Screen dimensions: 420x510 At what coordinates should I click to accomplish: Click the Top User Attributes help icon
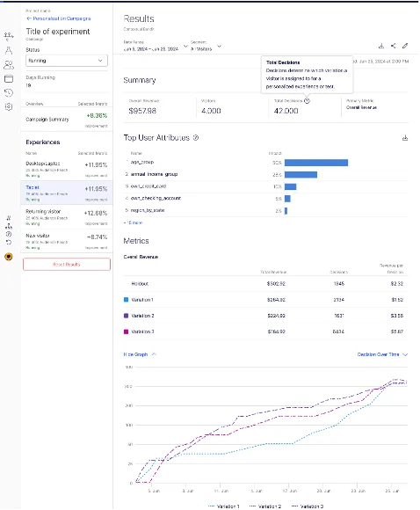[196, 138]
